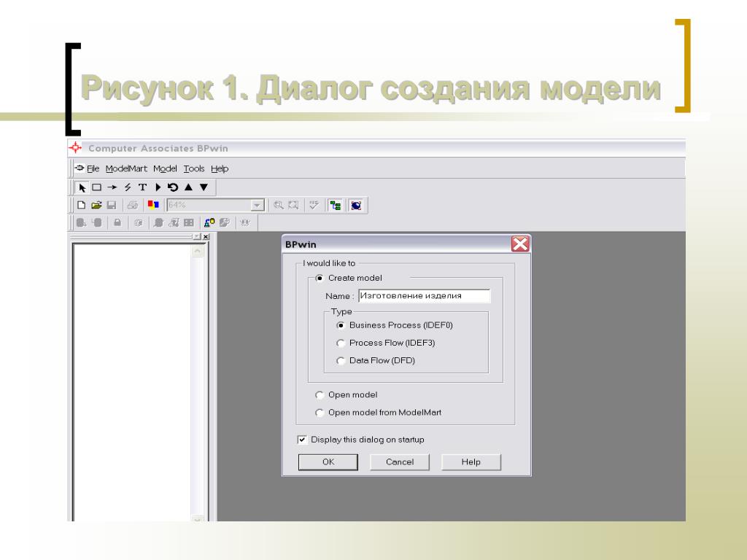This screenshot has height=560, width=747.
Task: Select the Arrow drawing tool
Action: point(112,187)
